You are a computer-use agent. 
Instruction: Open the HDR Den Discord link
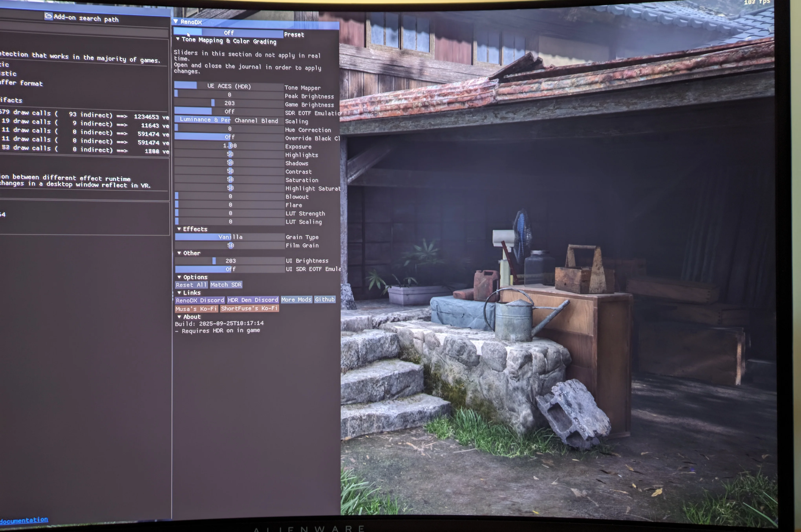253,300
